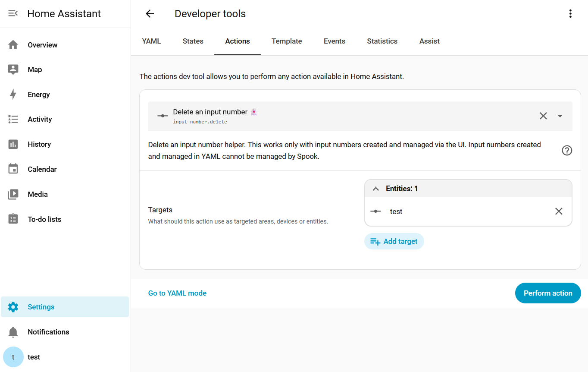Open the Settings sidebar item

pyautogui.click(x=65, y=307)
